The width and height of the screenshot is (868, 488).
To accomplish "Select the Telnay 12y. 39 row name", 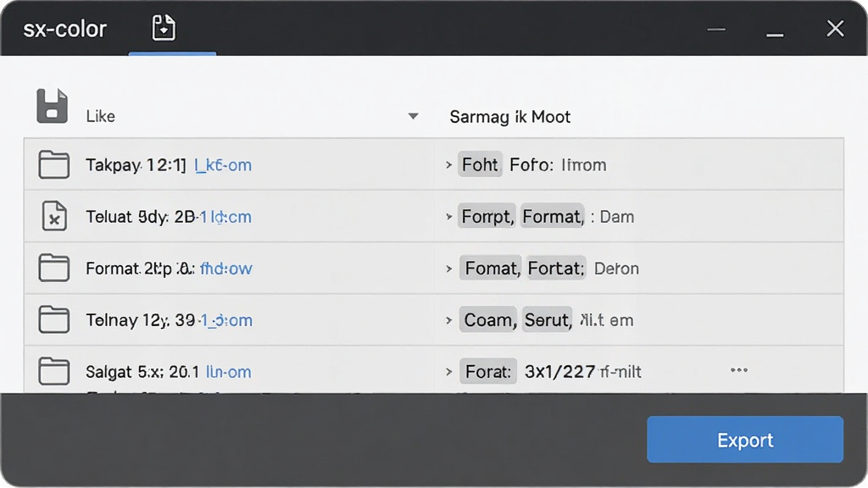I will point(141,320).
